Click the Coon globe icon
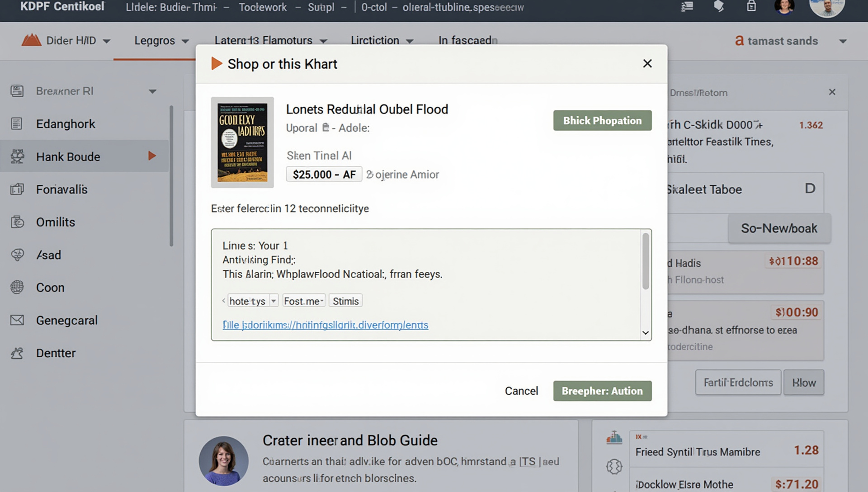This screenshot has height=492, width=868. 17,287
